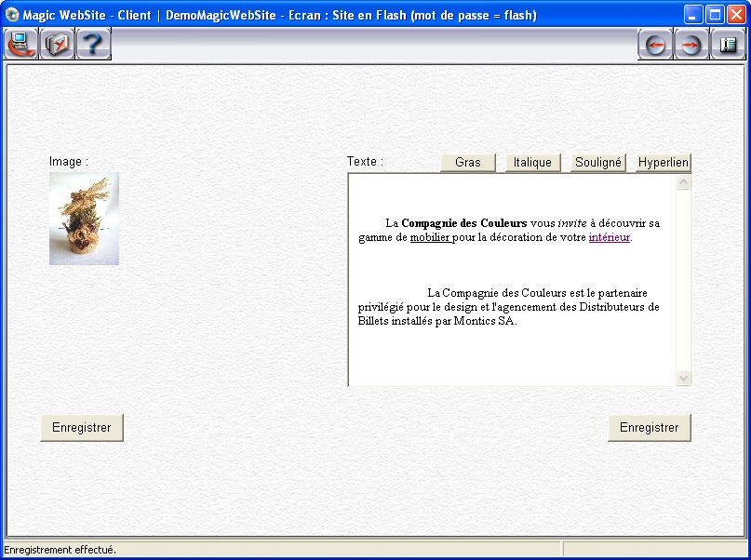
Task: Apply italics with the Italique button
Action: click(533, 163)
